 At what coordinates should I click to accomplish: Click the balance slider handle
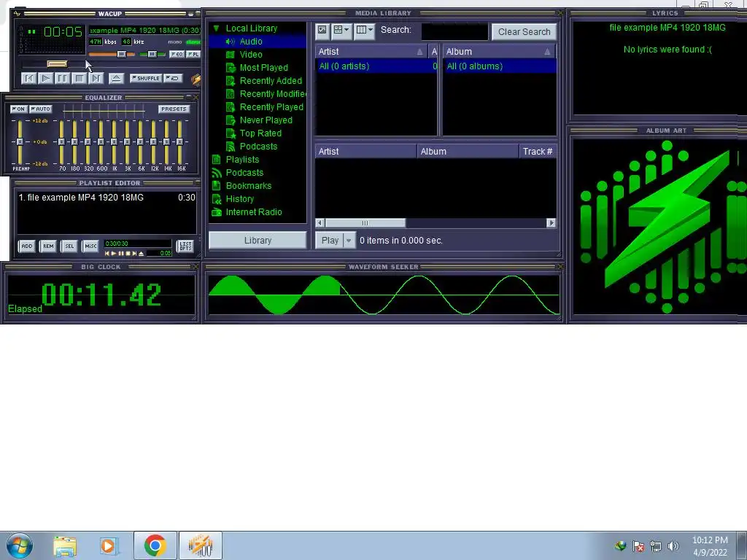click(x=152, y=54)
